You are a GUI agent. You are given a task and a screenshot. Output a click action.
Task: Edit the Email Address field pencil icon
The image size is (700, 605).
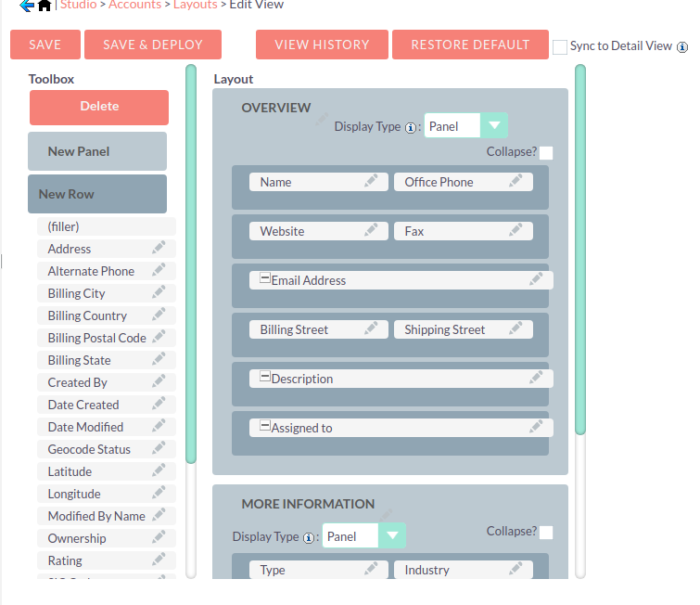point(536,280)
